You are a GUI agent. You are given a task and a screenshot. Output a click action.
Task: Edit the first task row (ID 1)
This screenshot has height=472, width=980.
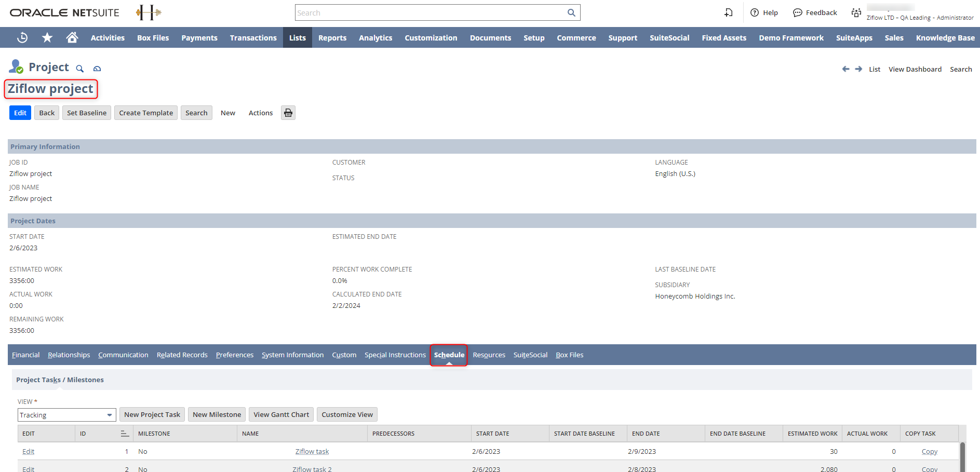[x=29, y=451]
